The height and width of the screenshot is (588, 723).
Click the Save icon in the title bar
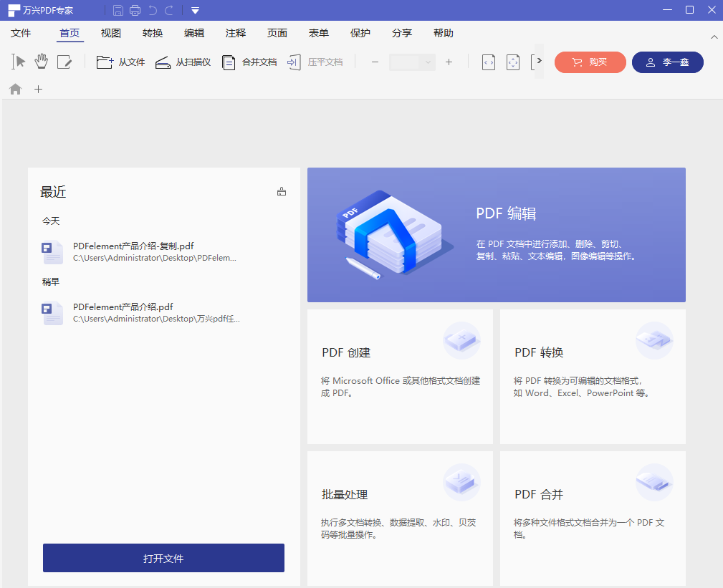118,10
